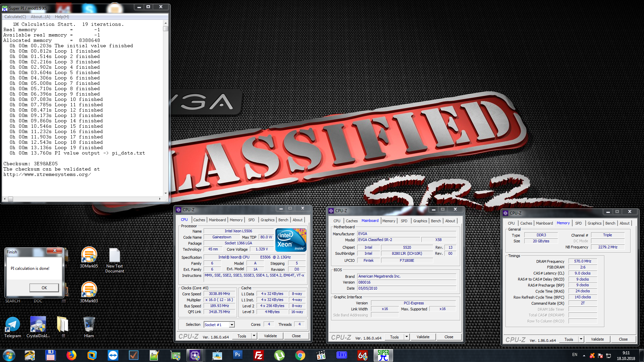Image resolution: width=644 pixels, height=362 pixels.
Task: Click the EN language indicator in tray
Action: pos(575,355)
